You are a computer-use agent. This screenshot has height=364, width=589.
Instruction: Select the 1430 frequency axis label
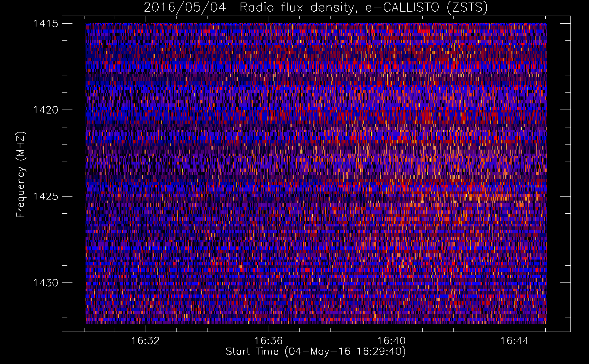[x=46, y=283]
